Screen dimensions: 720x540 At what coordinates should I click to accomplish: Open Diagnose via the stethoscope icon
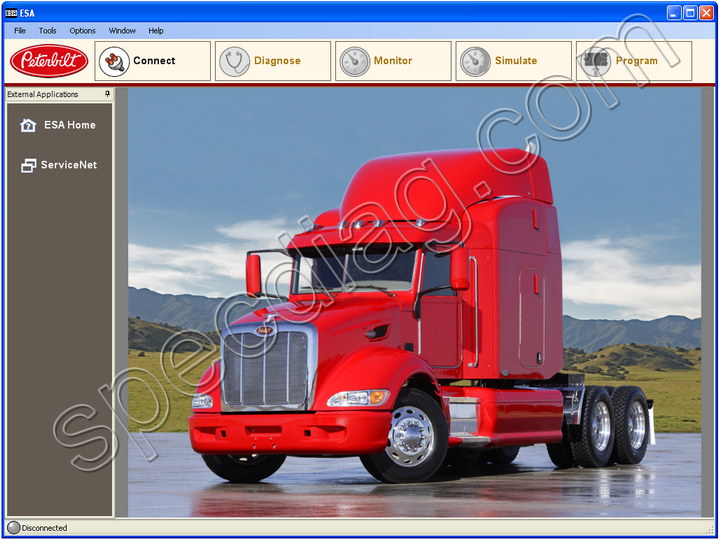coord(234,61)
